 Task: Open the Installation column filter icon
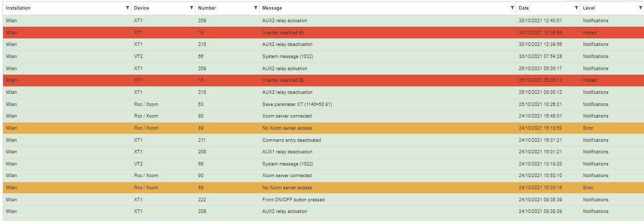(127, 8)
